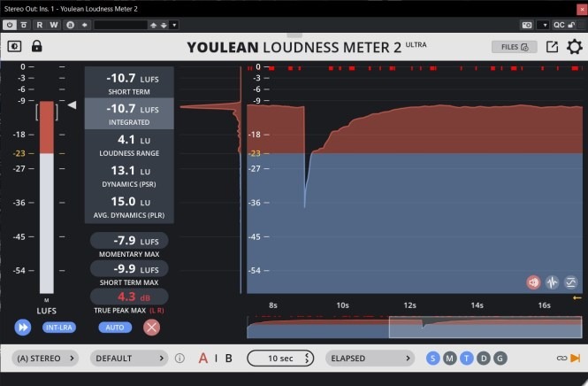588x386 pixels.
Task: Open the preset management dropdown arrow
Action: 174,25
